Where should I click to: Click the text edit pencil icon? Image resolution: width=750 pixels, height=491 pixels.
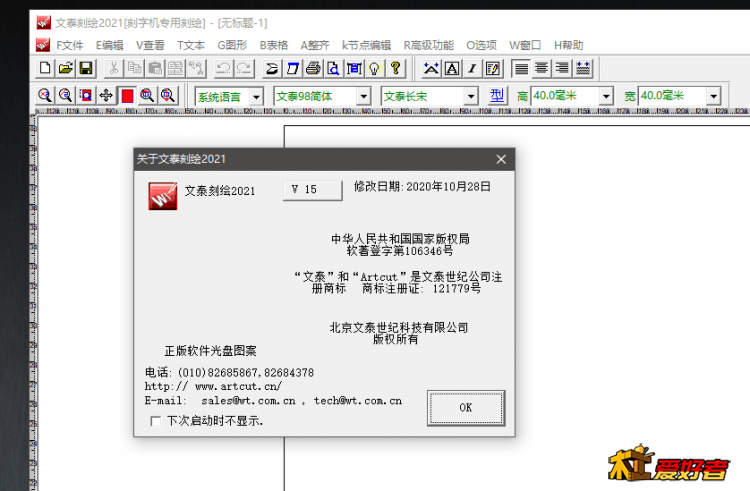[x=493, y=68]
